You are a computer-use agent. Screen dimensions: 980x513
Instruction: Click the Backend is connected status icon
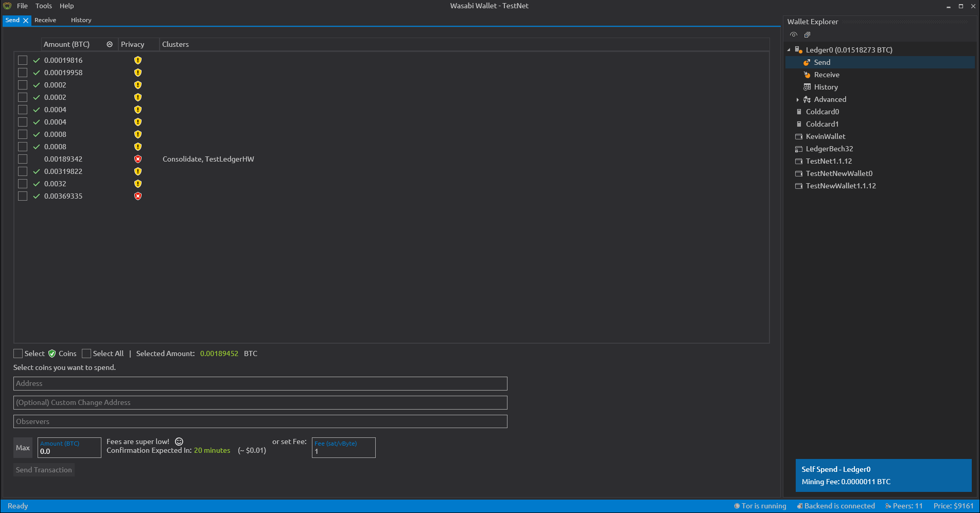pos(800,506)
